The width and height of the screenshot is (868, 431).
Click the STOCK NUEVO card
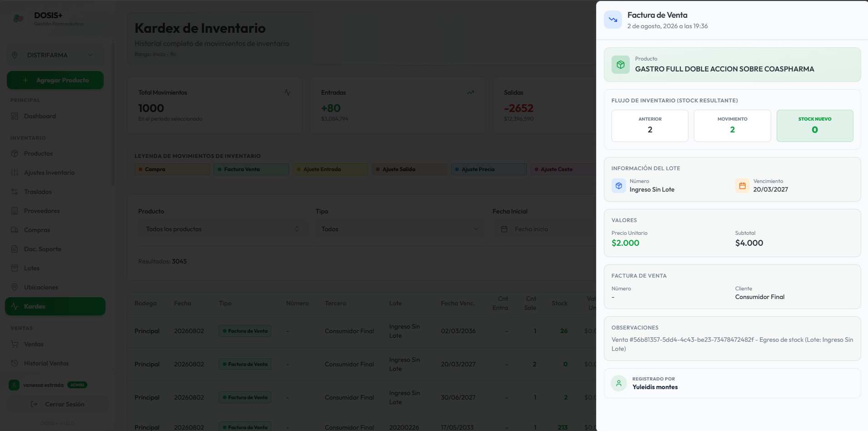click(815, 126)
